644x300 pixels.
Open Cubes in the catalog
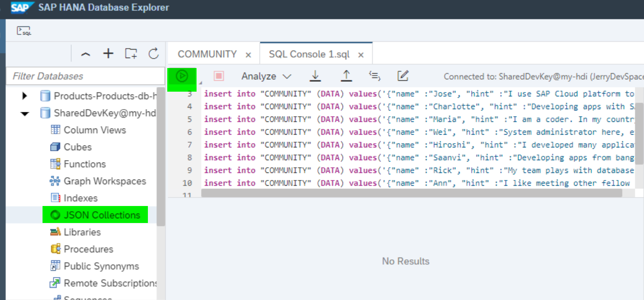78,147
